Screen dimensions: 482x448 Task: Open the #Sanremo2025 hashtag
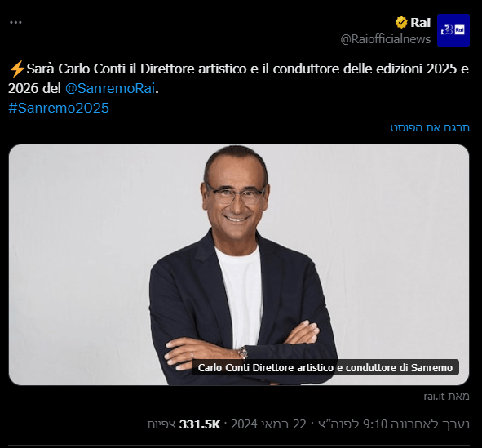(x=59, y=108)
